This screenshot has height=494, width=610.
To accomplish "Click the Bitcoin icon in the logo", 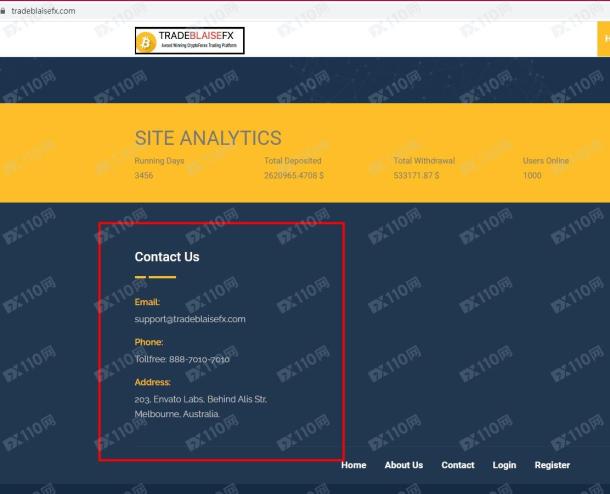I will tap(146, 40).
